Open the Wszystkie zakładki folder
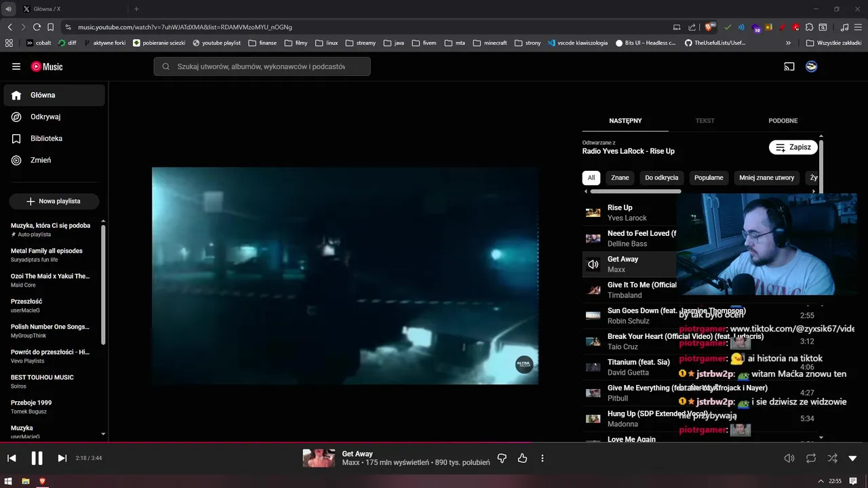Viewport: 868px width, 488px height. [x=833, y=43]
